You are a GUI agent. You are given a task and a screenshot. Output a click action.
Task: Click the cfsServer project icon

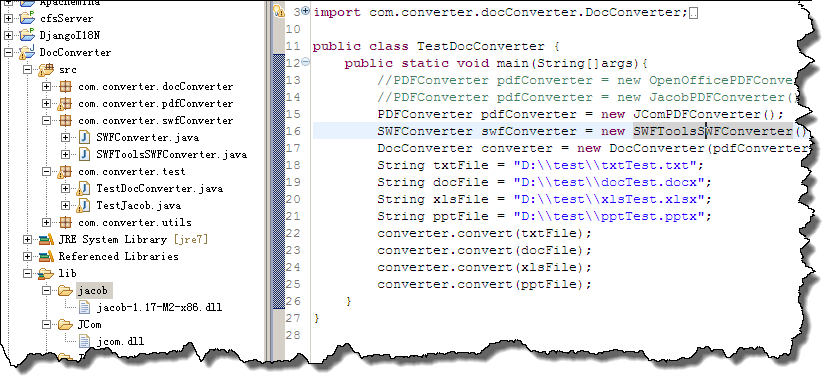point(27,18)
